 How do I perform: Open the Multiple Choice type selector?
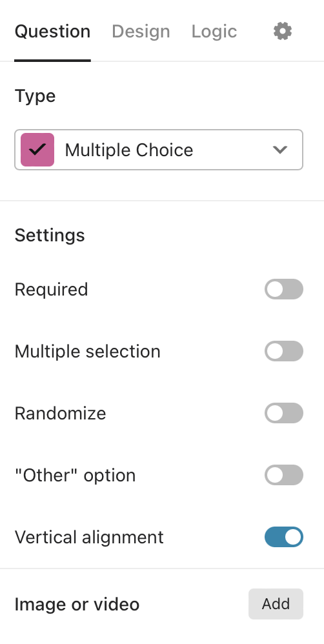(x=159, y=150)
